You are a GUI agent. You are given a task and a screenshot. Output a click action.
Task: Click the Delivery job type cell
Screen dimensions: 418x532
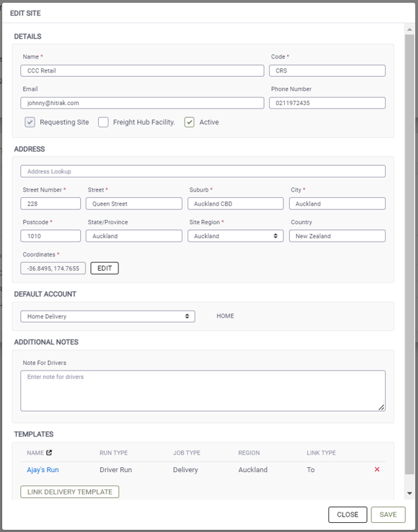(185, 470)
